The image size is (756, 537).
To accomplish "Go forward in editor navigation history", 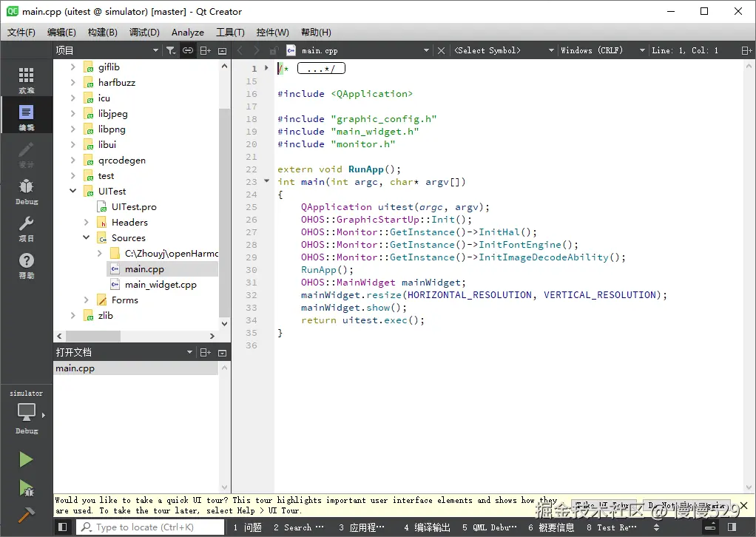I will [x=257, y=50].
